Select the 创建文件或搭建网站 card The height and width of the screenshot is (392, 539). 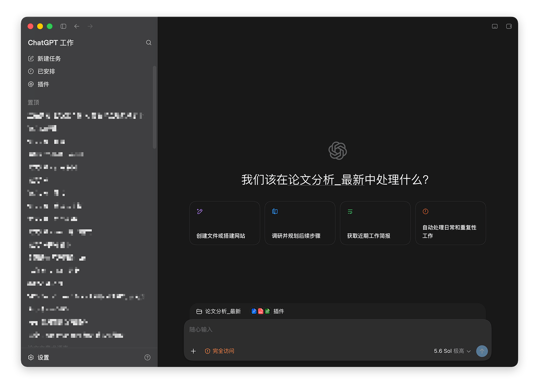225,223
